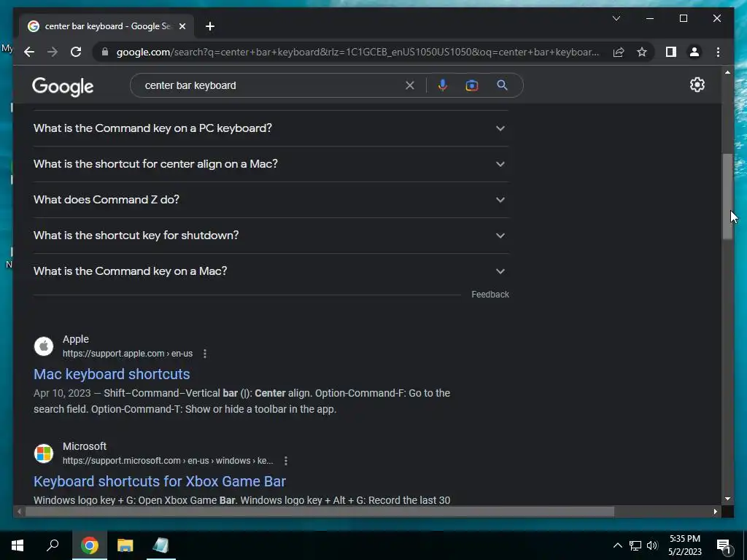Go to Google homepage logo
This screenshot has height=560, width=747.
click(63, 87)
